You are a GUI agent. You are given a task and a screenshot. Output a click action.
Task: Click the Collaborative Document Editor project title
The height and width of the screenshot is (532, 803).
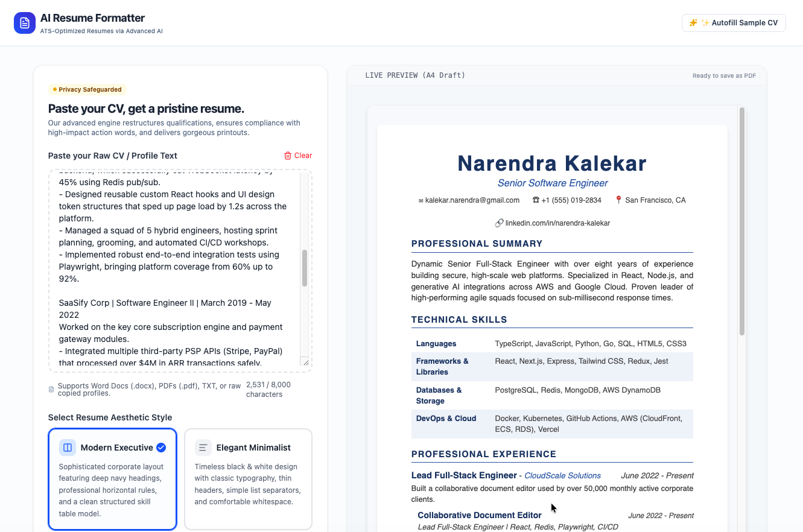(480, 515)
